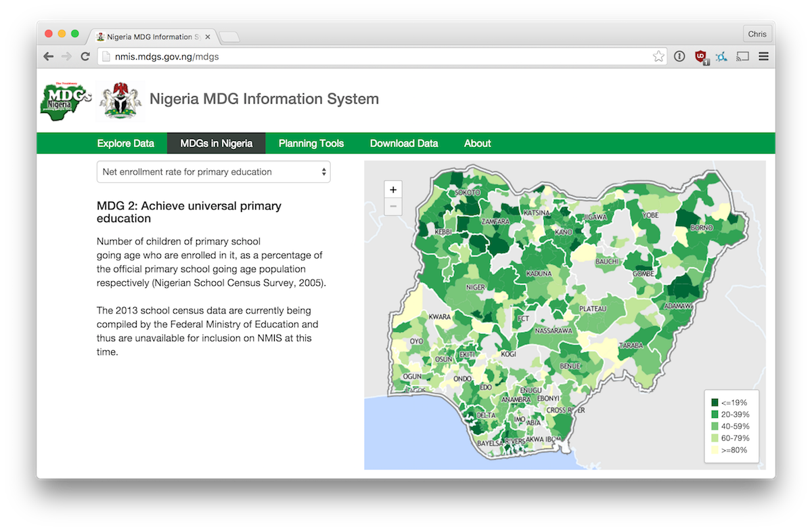Click the Nigerian coat of arms image
This screenshot has height=531, width=812.
(x=121, y=101)
